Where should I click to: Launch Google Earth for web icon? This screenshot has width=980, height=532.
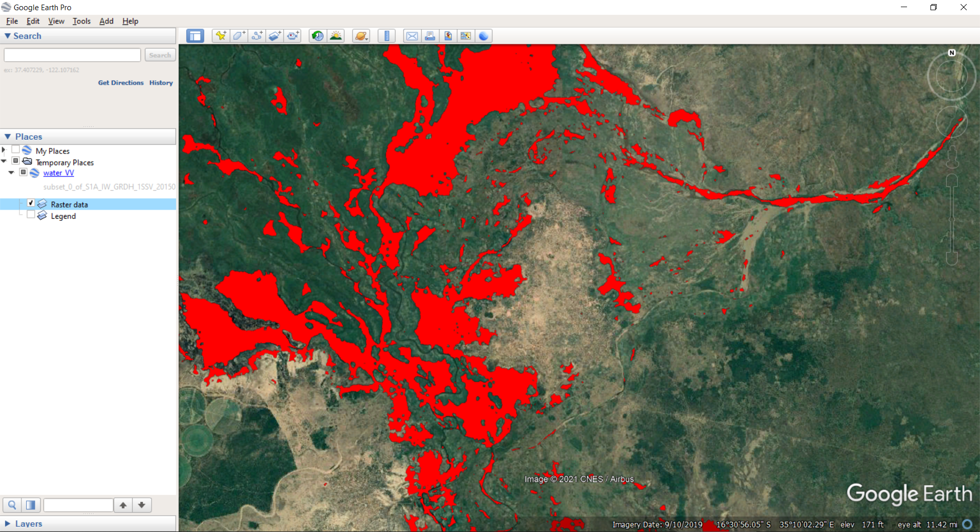483,36
